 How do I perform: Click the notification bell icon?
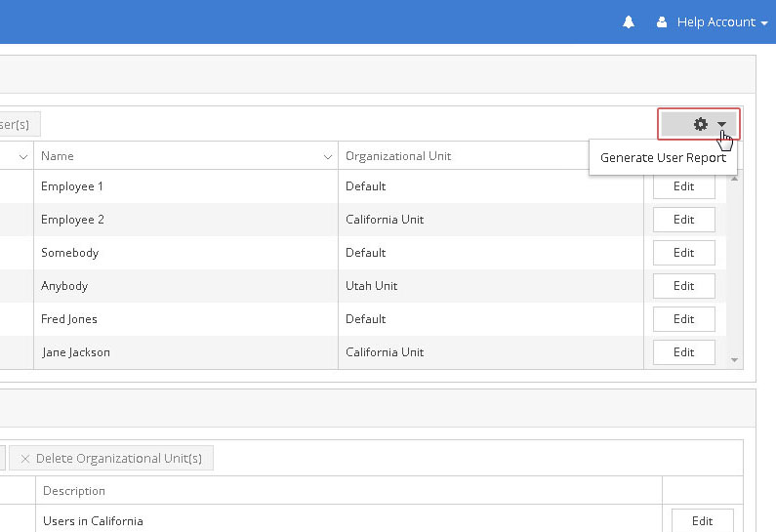point(629,21)
